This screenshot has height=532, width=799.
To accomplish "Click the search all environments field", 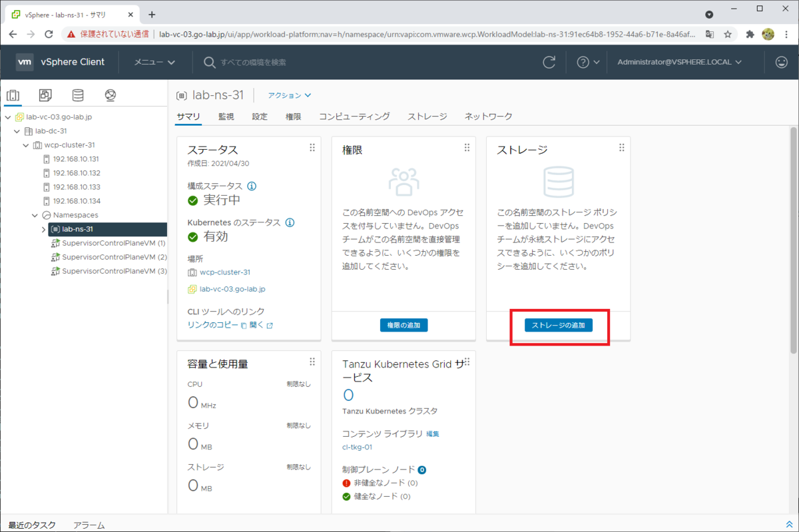I will coord(253,62).
